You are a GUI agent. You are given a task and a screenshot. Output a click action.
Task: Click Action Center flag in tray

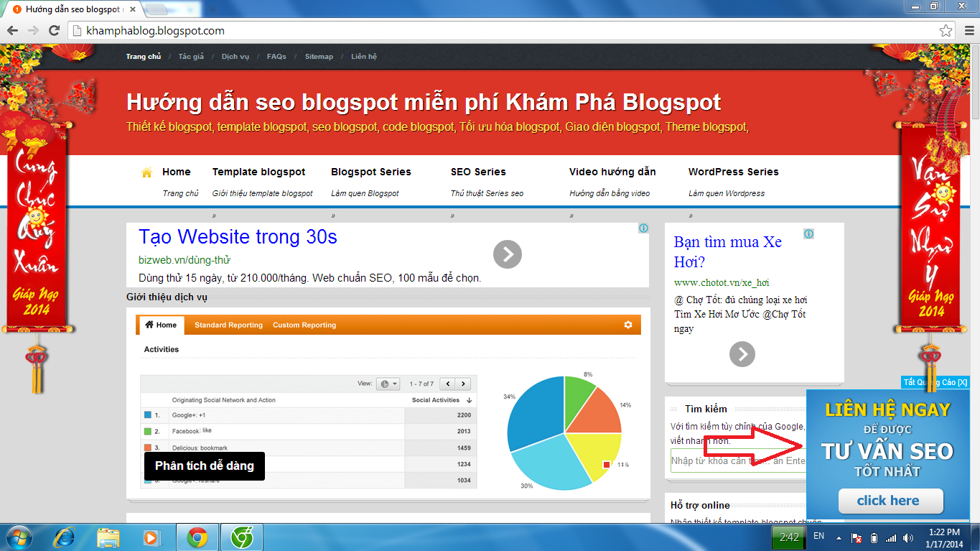[857, 537]
